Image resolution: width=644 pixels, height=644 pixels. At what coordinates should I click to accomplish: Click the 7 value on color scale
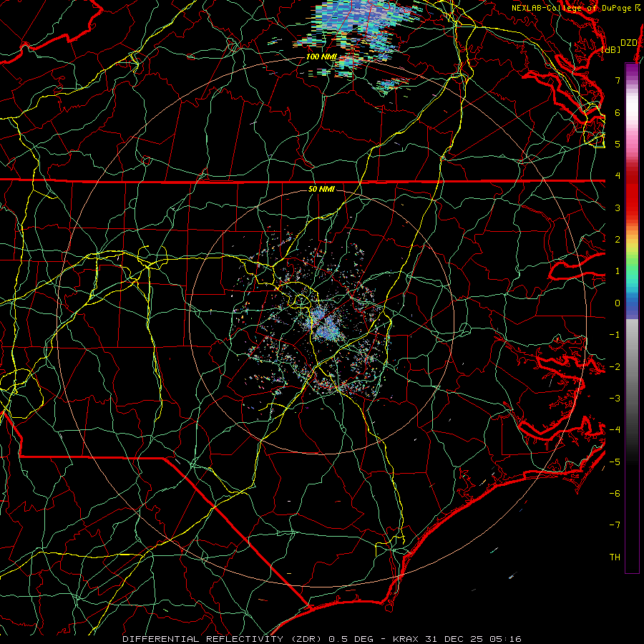(x=618, y=80)
